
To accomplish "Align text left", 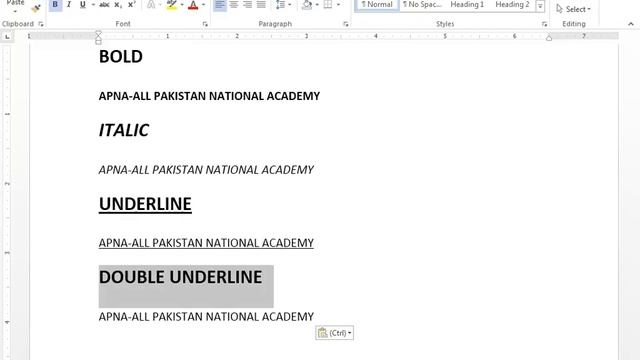I will 220,4.
